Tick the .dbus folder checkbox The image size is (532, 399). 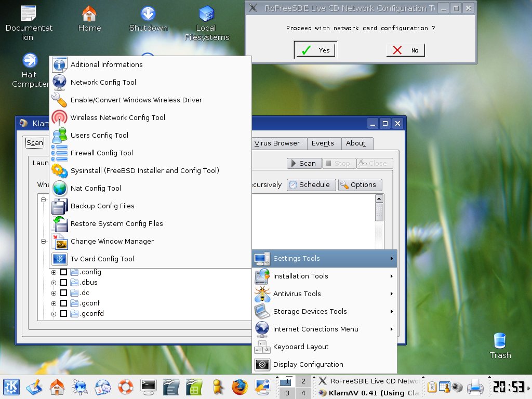(63, 283)
